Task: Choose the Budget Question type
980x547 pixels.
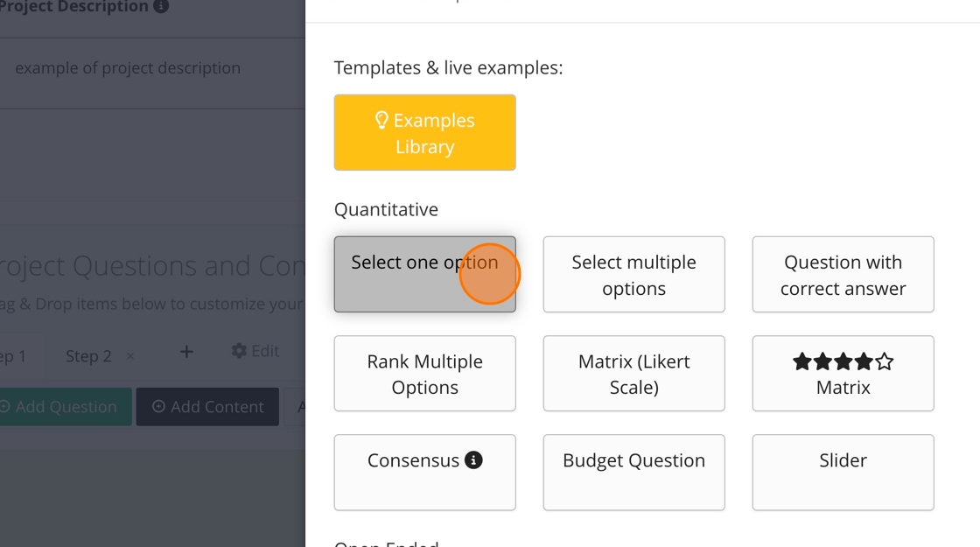Action: [633, 472]
